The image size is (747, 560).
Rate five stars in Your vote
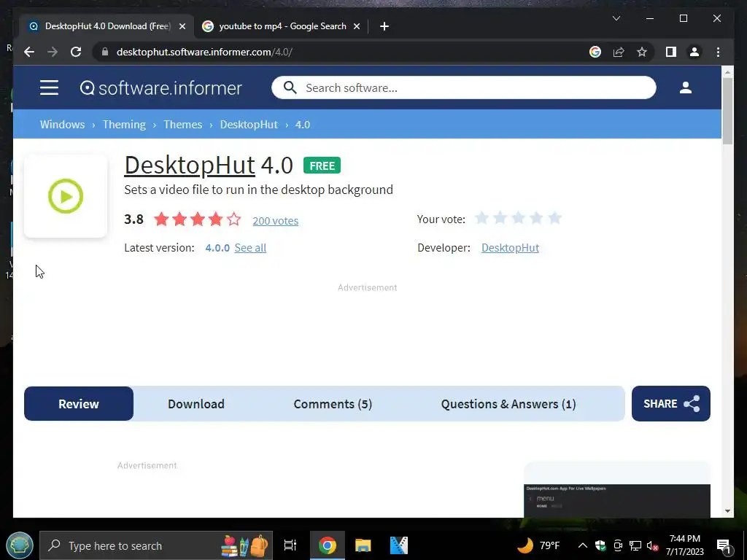point(554,218)
